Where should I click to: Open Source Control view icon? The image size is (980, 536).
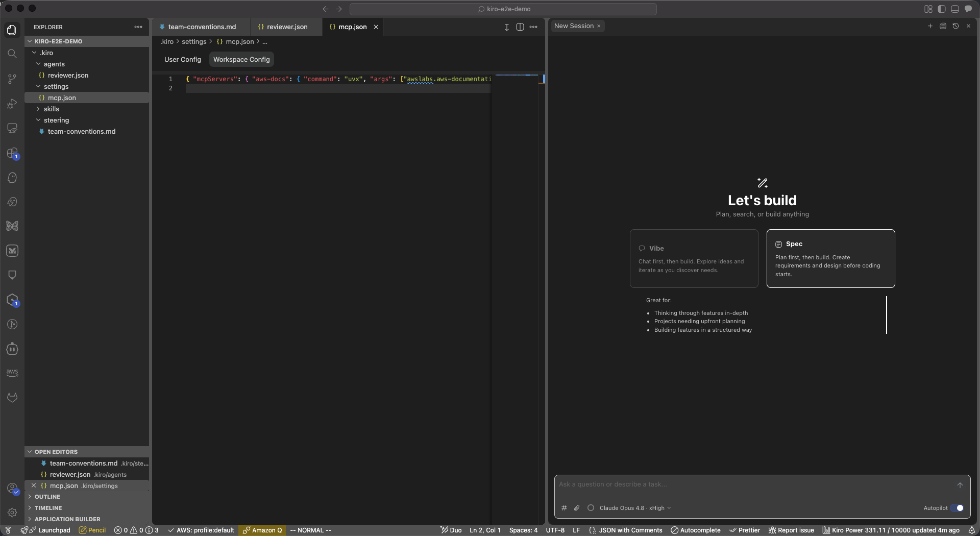[x=12, y=79]
